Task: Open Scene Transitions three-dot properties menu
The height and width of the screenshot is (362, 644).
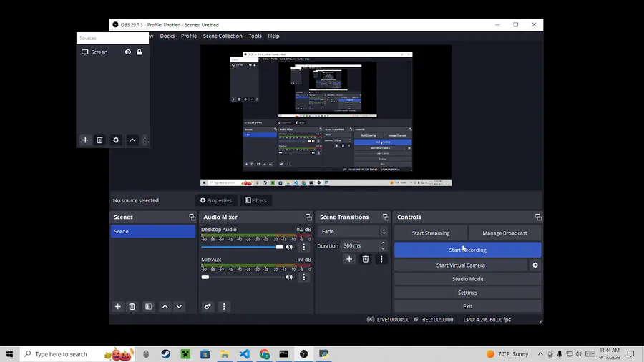Action: coord(381,259)
